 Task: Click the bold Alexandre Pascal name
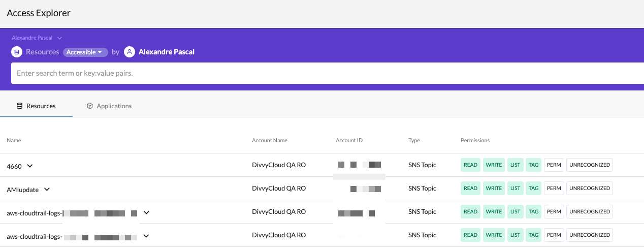click(167, 52)
